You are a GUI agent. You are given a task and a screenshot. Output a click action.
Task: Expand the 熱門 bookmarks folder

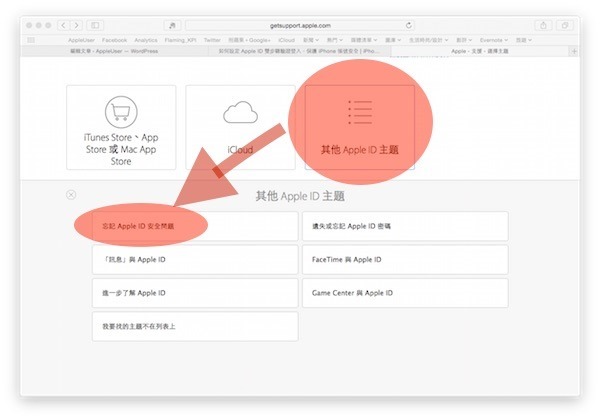pos(334,40)
